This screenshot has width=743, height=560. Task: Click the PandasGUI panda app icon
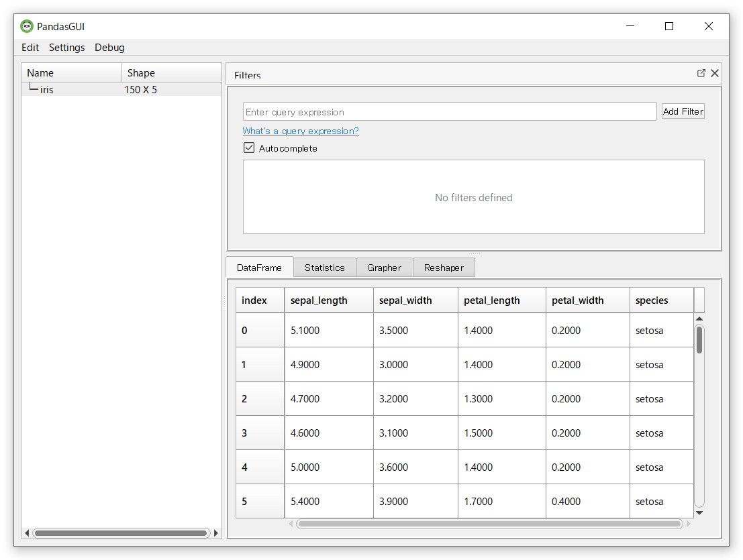(x=27, y=27)
